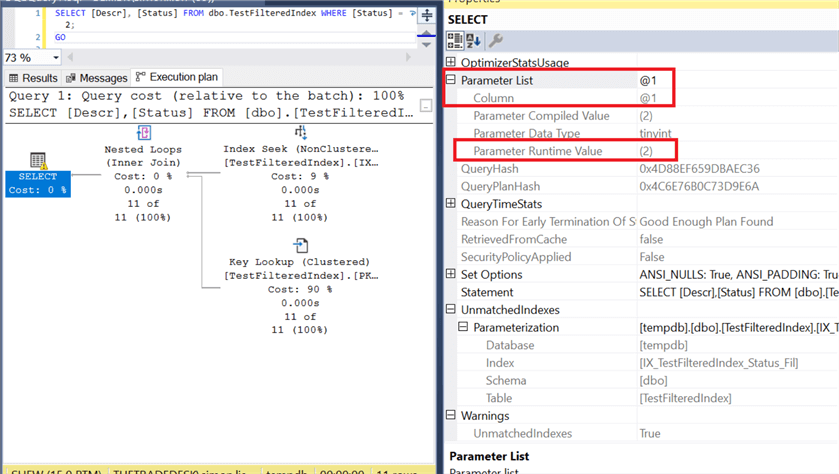This screenshot has height=474, width=839.
Task: Select the Table property row
Action: coord(648,398)
